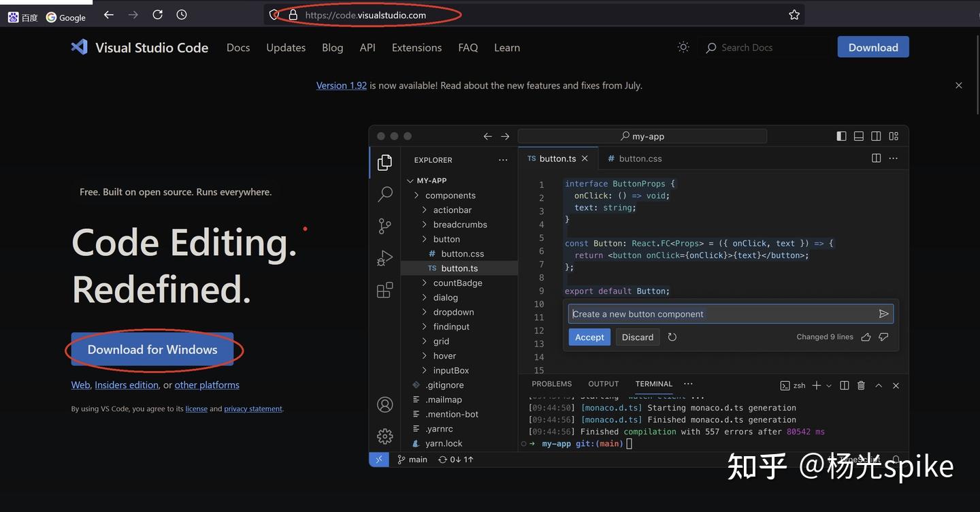This screenshot has width=980, height=512.
Task: Submit the Copilot prompt with the send arrow
Action: tap(883, 313)
